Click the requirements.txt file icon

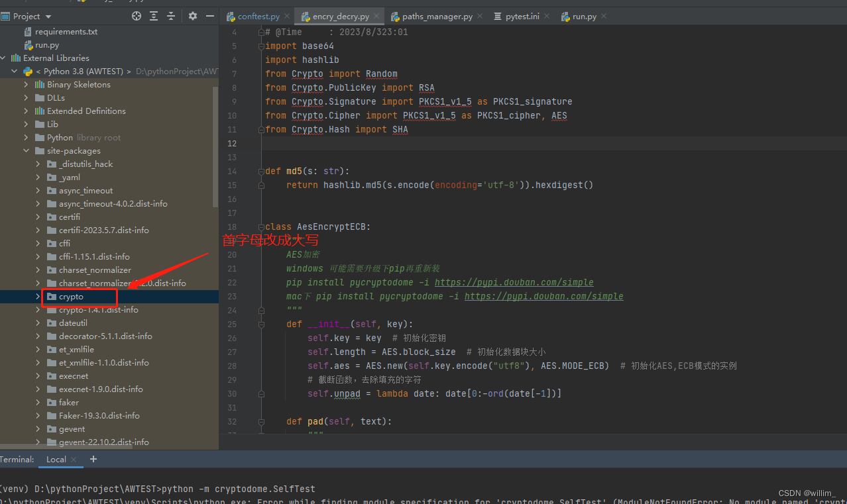[x=28, y=31]
